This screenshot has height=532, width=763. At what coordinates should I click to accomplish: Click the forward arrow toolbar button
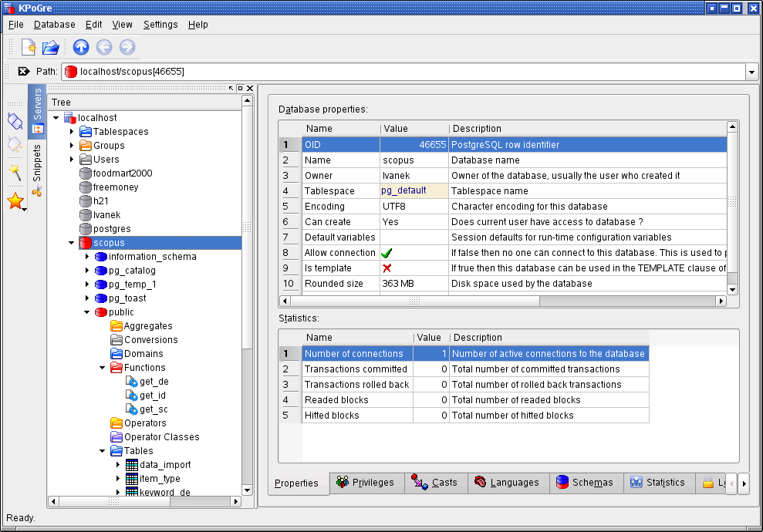click(127, 47)
